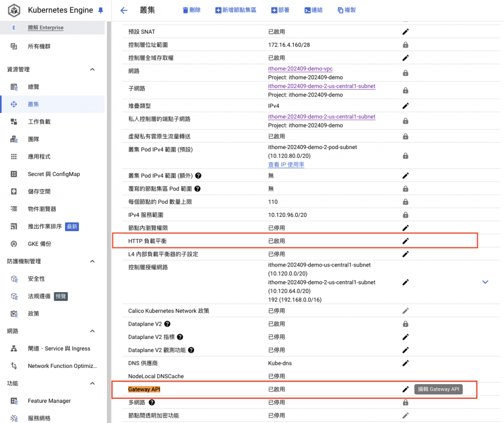Viewport: 504px width, 423px height.
Task: Edit 節點內瀏覽權限 with the pencil icon
Action: 406,228
